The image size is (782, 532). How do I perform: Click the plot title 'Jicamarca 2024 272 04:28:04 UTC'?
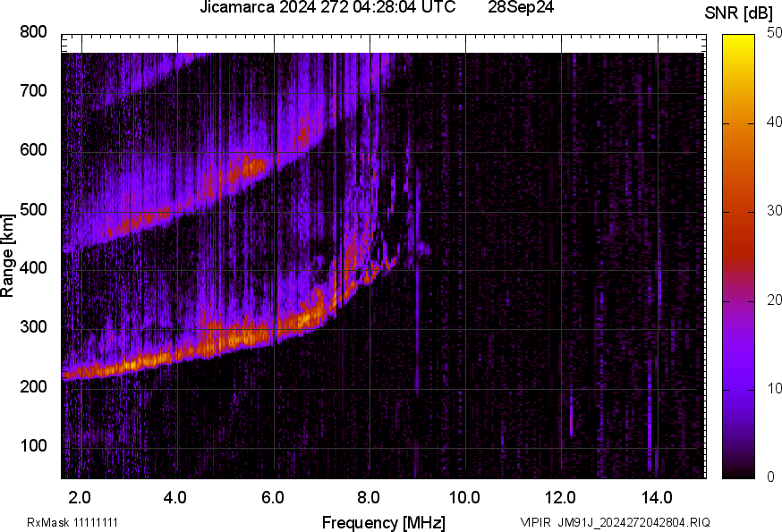[x=327, y=7]
